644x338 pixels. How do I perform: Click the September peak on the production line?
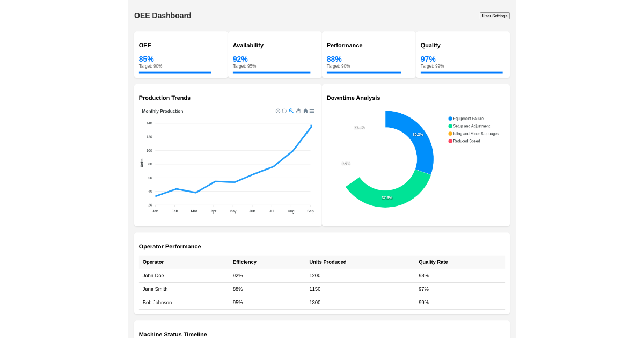310,127
